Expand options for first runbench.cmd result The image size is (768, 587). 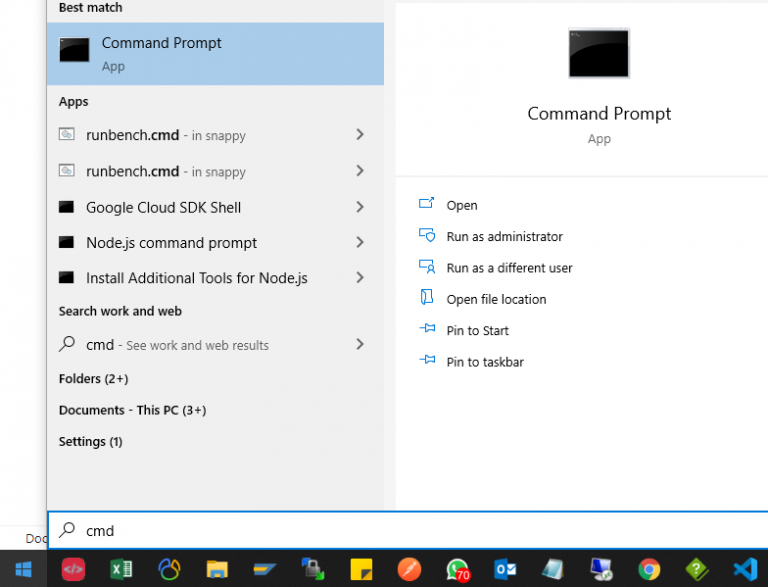[360, 134]
